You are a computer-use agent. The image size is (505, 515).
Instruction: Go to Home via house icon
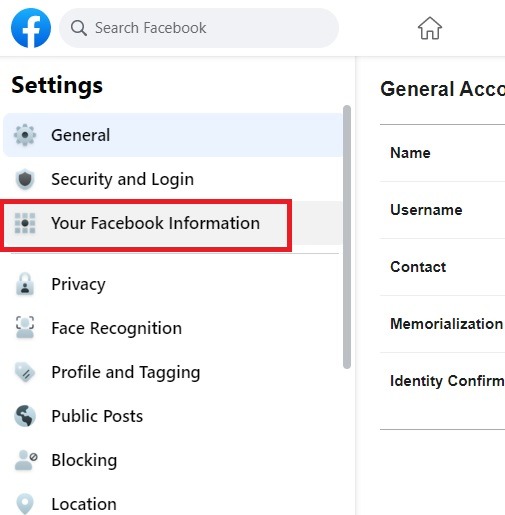pos(430,28)
